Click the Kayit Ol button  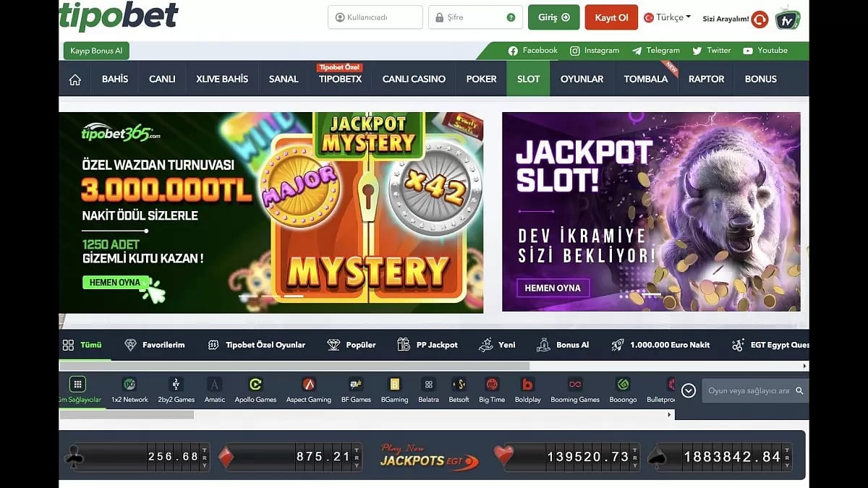pos(611,17)
